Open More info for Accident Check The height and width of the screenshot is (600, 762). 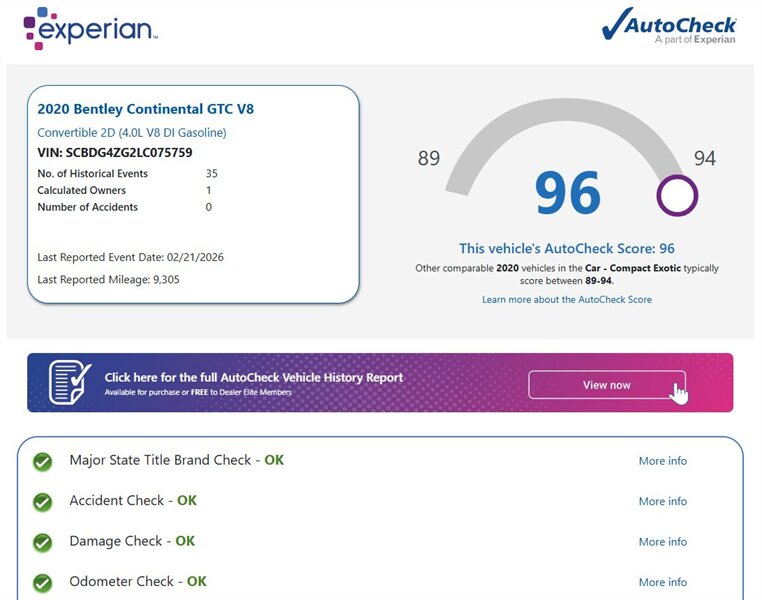point(662,501)
